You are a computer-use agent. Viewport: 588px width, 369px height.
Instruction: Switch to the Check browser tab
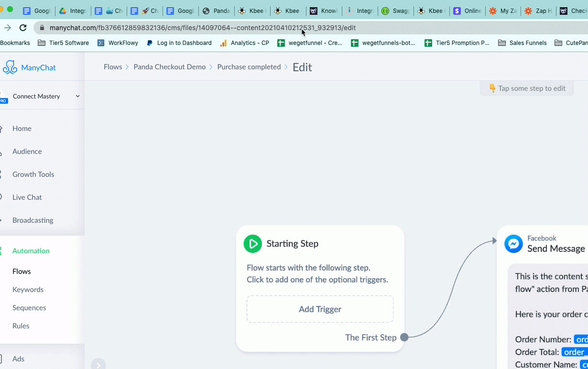tap(573, 11)
